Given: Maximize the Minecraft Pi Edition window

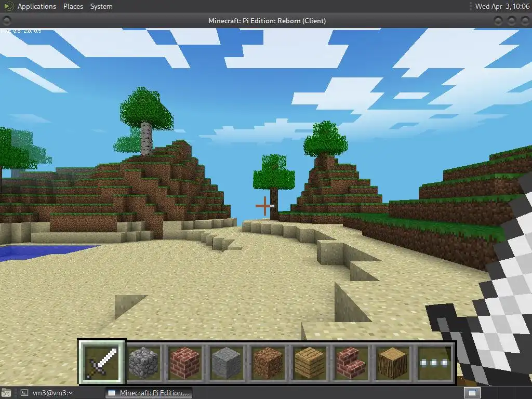Looking at the screenshot, I should click(511, 21).
